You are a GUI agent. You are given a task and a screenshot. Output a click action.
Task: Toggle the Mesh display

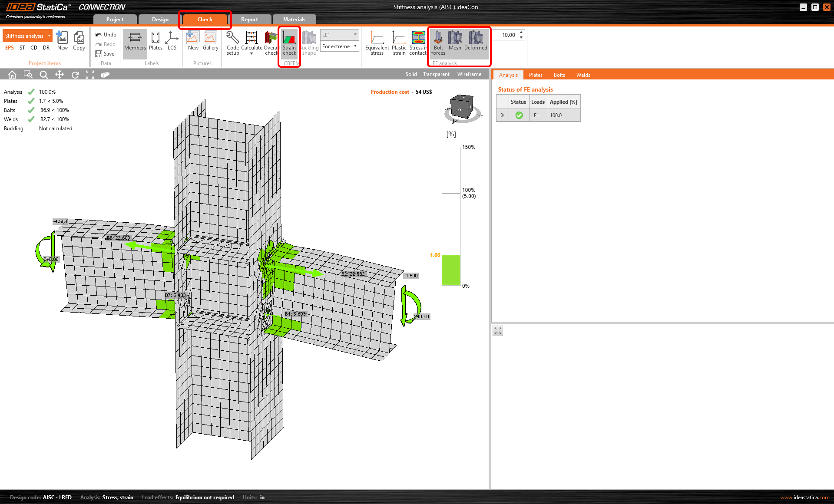[454, 42]
